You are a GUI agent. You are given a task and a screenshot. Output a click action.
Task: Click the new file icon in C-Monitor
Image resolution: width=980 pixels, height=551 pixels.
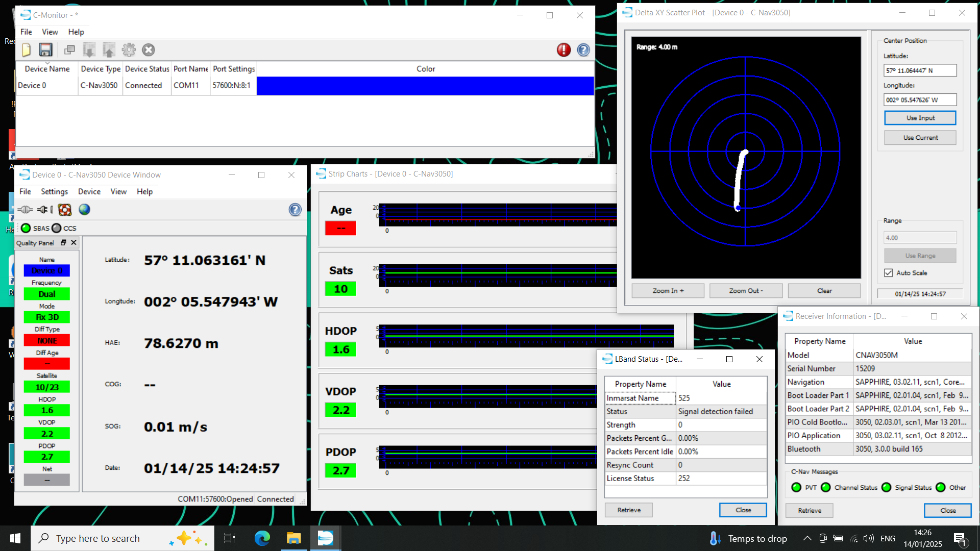[x=27, y=49]
